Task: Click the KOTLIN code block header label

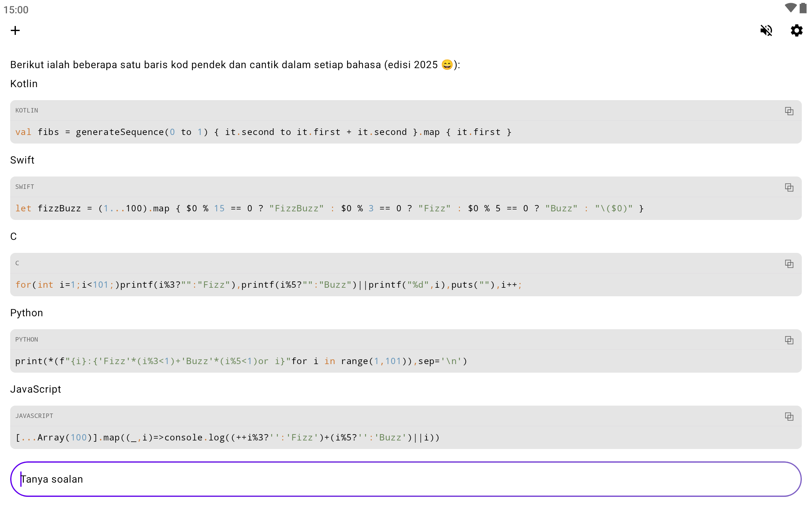Action: [27, 110]
